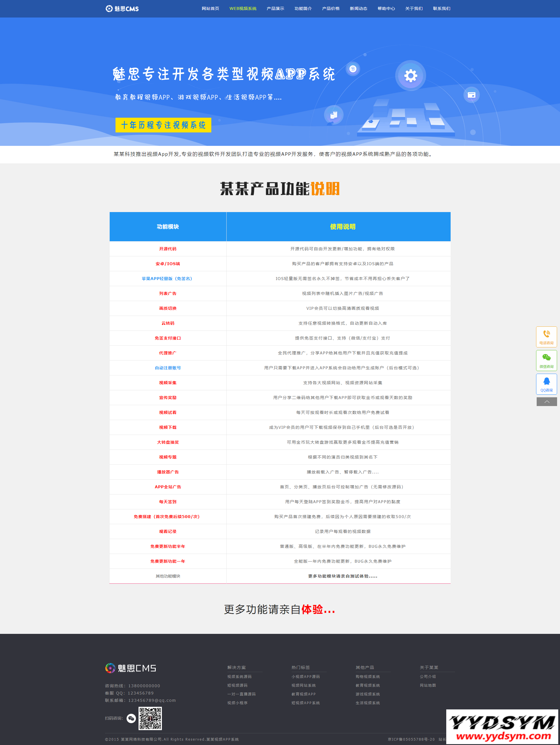Click the 小视频APP源码 footer link
560x745 pixels.
[305, 677]
